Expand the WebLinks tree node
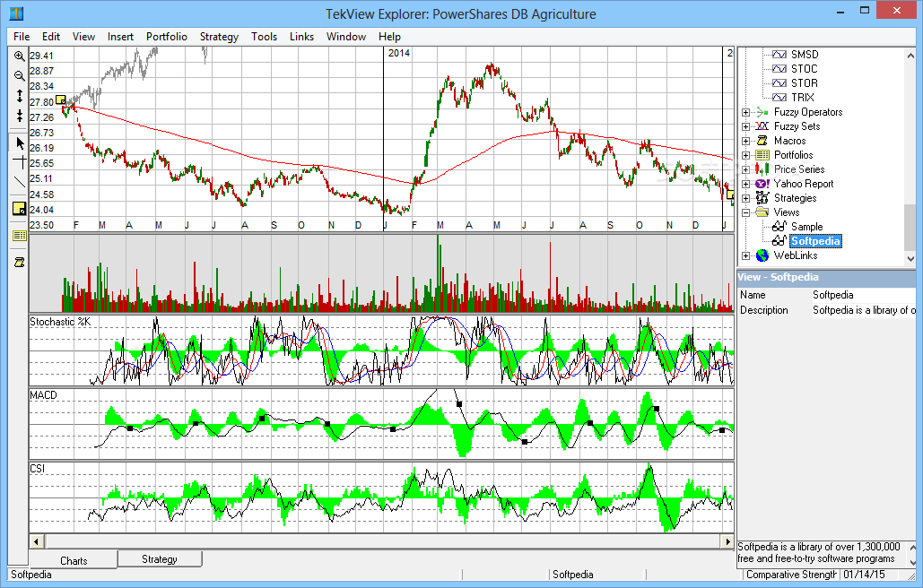The width and height of the screenshot is (923, 588). [745, 255]
